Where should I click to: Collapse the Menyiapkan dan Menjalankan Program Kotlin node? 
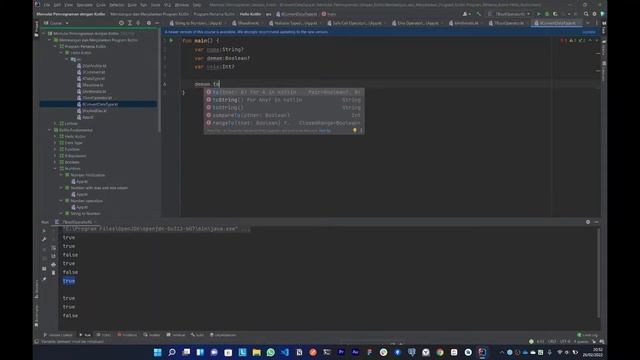click(x=49, y=40)
